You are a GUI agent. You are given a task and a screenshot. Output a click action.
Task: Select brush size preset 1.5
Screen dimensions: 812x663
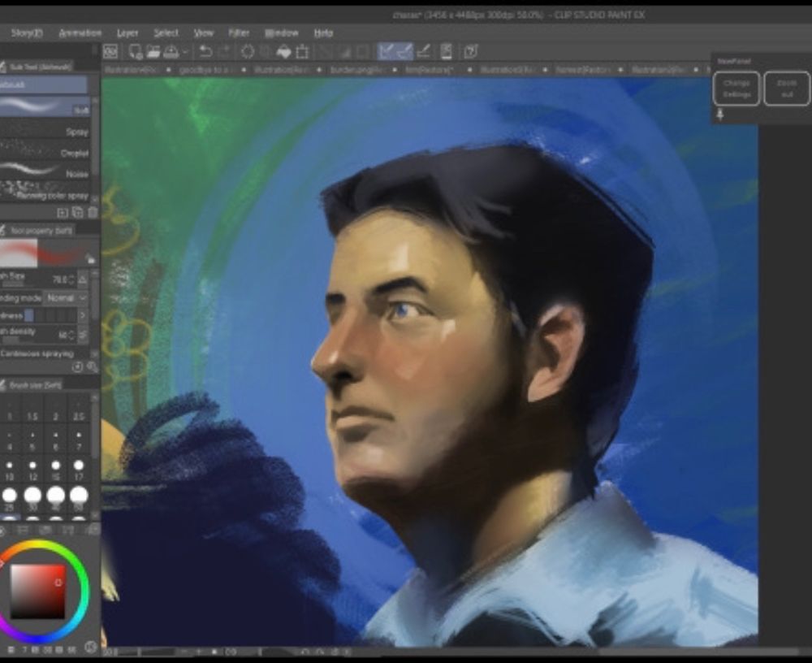tap(32, 409)
